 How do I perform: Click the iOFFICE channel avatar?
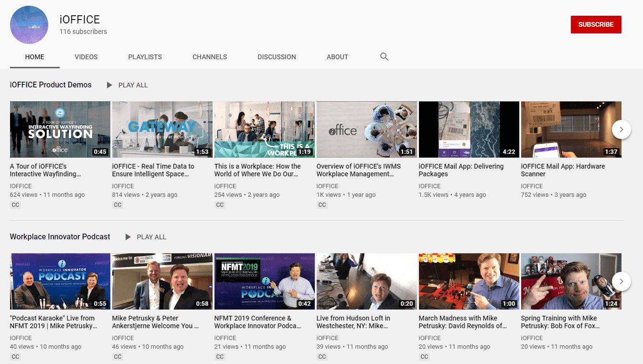pyautogui.click(x=29, y=25)
